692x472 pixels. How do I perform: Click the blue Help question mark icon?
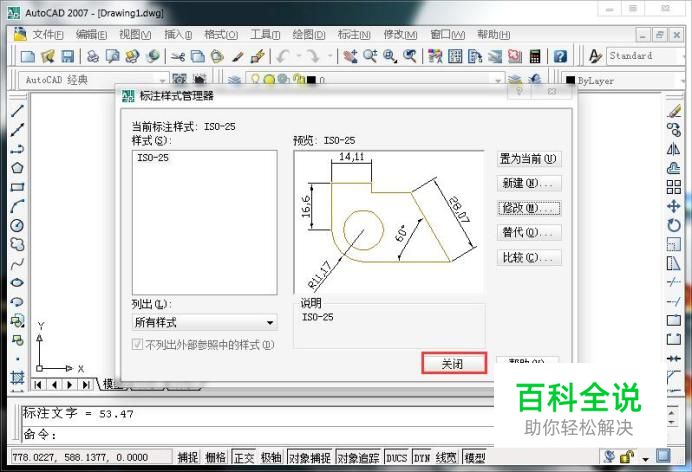560,56
